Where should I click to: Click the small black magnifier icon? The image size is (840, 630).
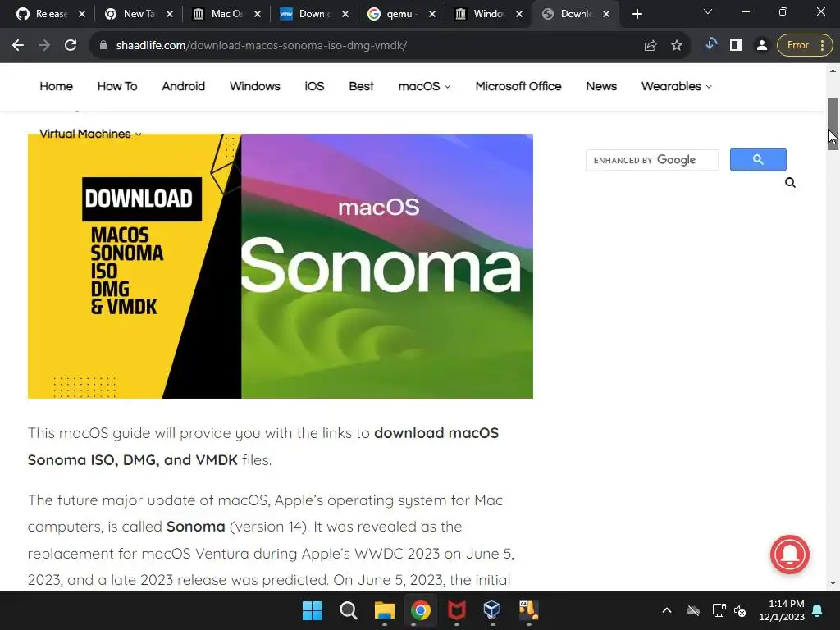pos(790,183)
